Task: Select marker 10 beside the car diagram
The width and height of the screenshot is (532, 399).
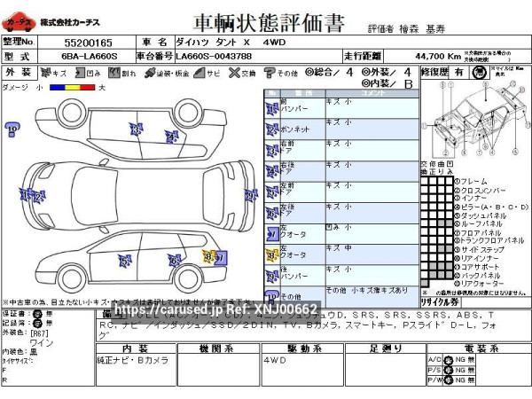Action: tap(12, 130)
